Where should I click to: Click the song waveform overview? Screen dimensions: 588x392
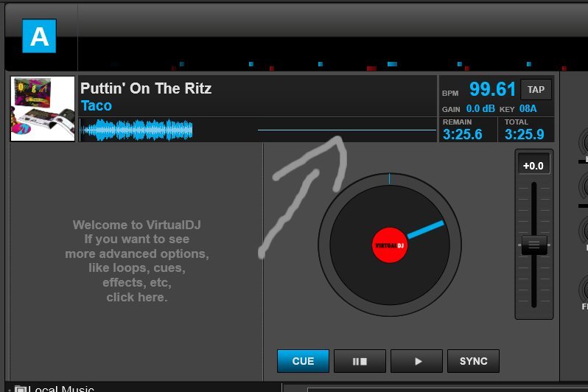[x=258, y=130]
